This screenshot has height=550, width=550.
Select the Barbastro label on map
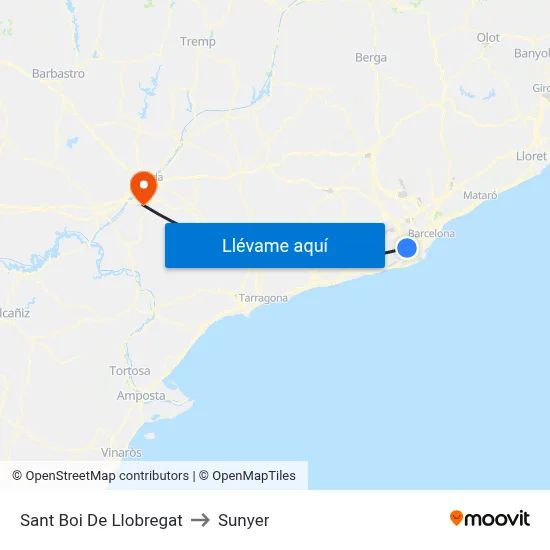[x=58, y=74]
